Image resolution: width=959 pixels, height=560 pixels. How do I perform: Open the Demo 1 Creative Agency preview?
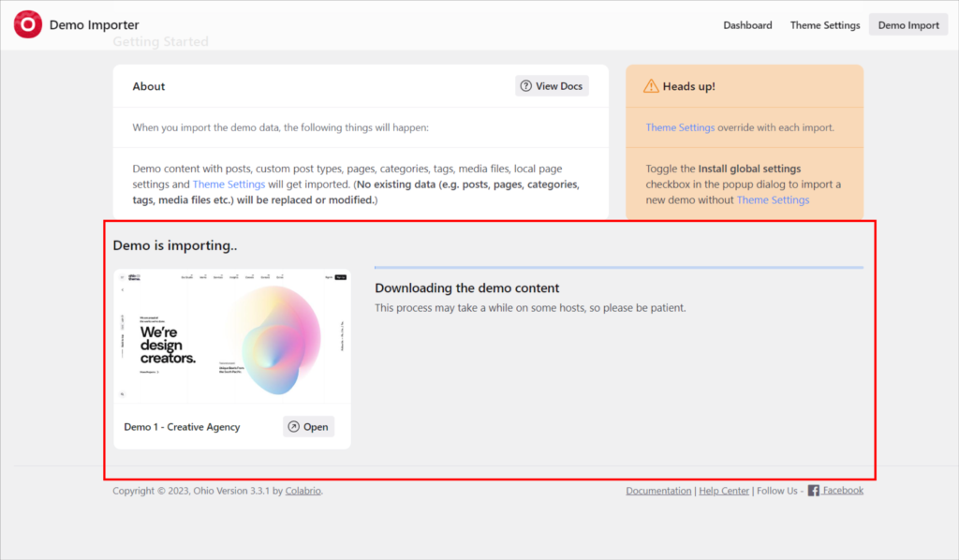(308, 427)
